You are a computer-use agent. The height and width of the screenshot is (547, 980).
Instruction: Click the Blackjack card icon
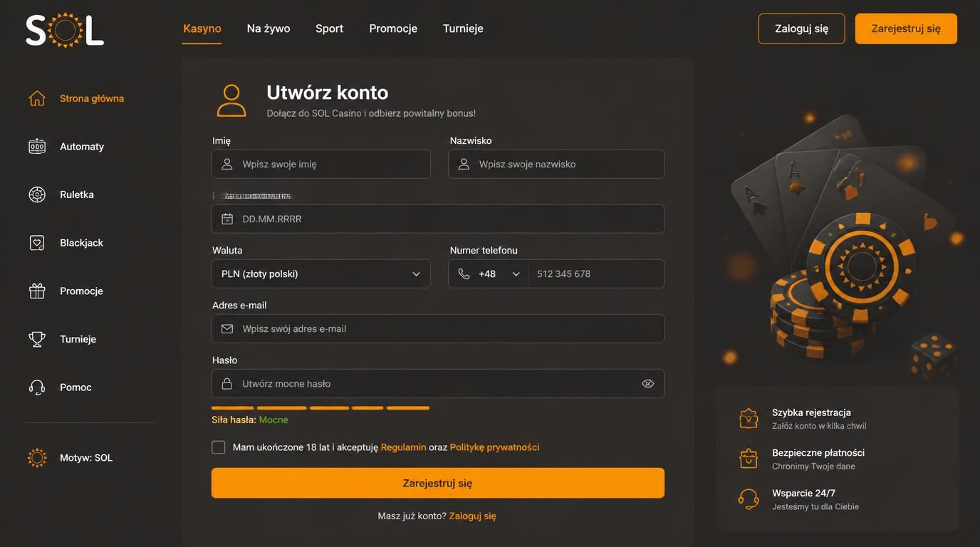coord(37,243)
